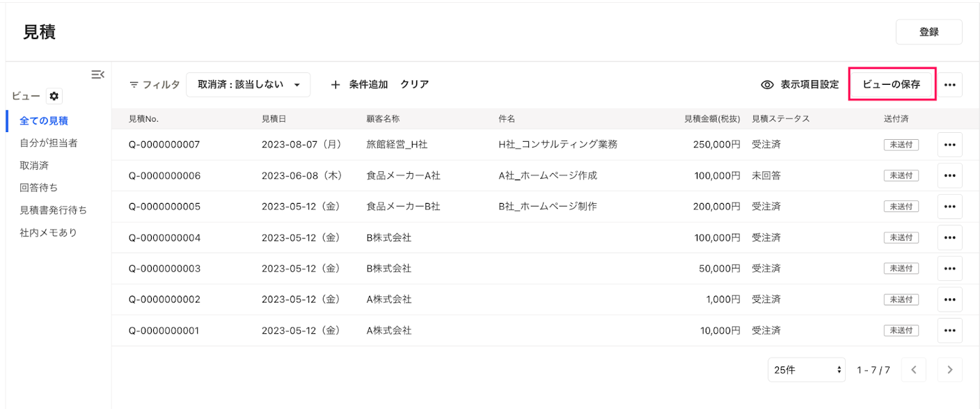Expand 取消済：該当しない filter dropdown
The image size is (980, 409).
[248, 84]
